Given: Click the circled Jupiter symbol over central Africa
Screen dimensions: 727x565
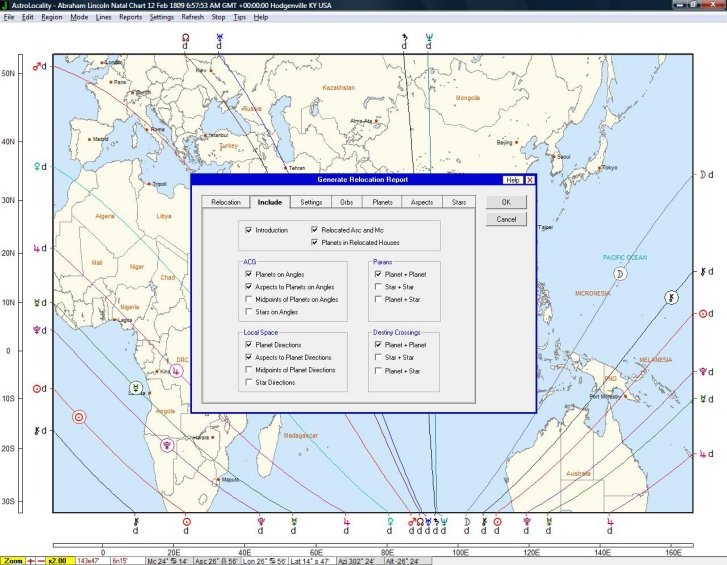Looking at the screenshot, I should (x=176, y=371).
